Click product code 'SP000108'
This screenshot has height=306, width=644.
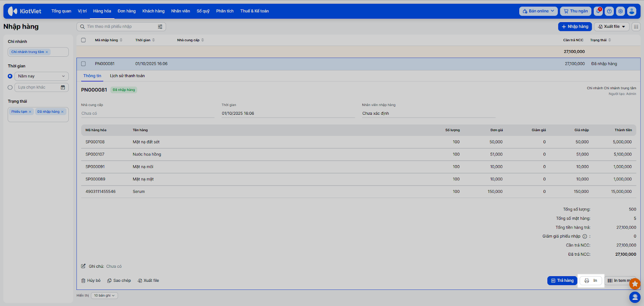tap(95, 142)
